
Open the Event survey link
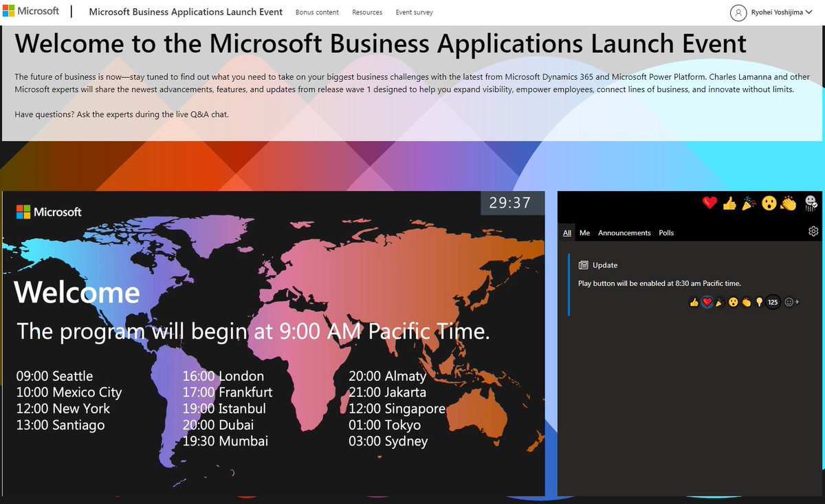(x=414, y=12)
